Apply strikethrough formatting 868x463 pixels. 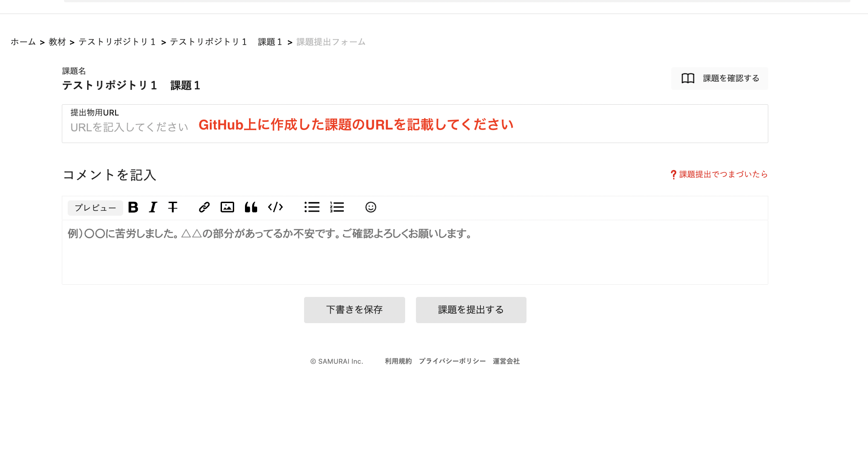click(x=173, y=207)
